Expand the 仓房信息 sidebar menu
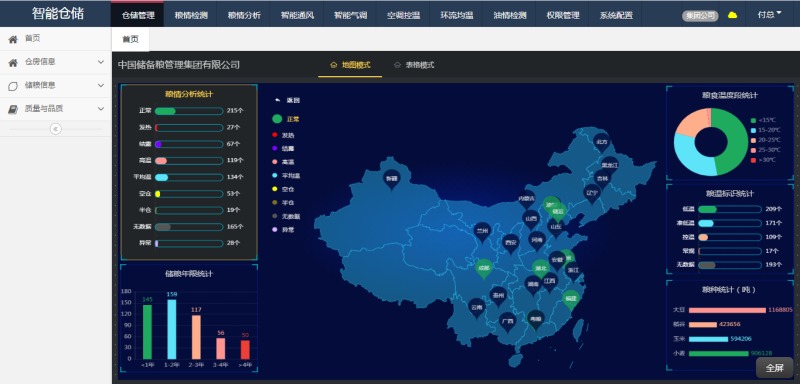Screen dimensions: 800x384 pos(56,62)
